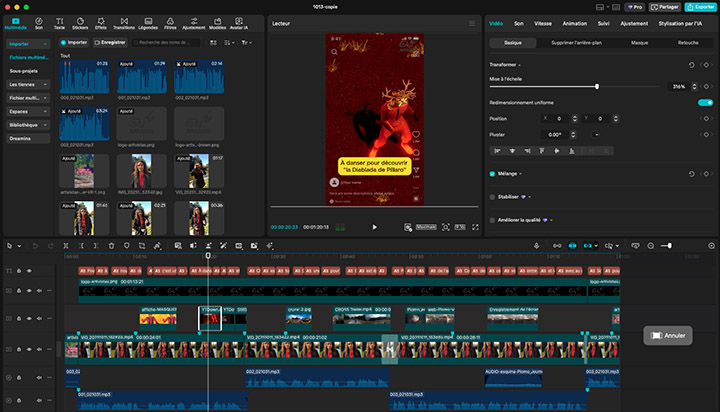Toggle Redimensionnement uniforme switch
The height and width of the screenshot is (412, 720).
tap(705, 102)
